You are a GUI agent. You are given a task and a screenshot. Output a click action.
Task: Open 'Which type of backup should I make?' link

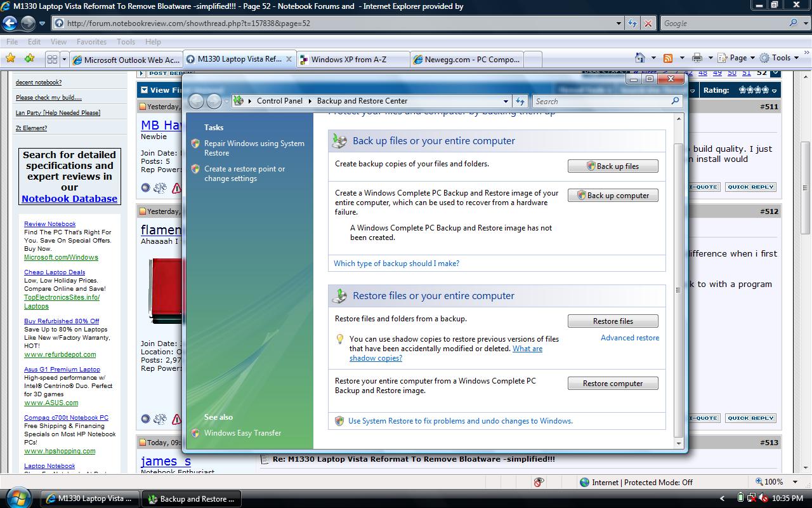[396, 264]
